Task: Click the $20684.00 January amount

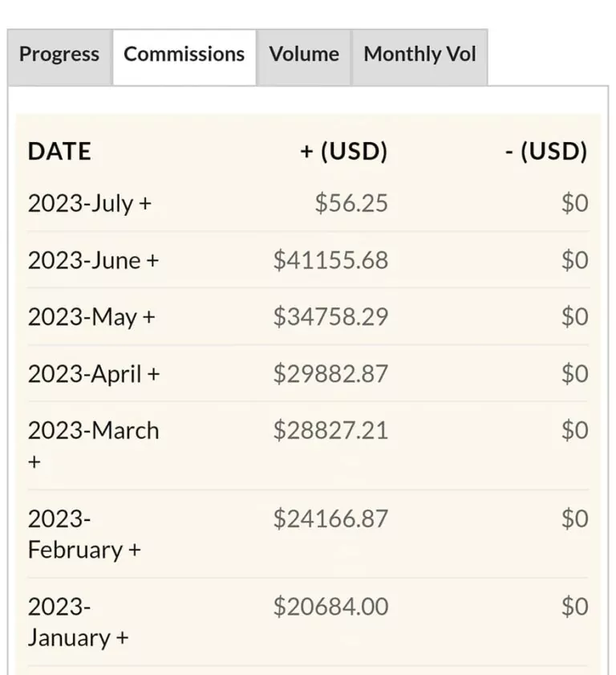Action: tap(330, 607)
